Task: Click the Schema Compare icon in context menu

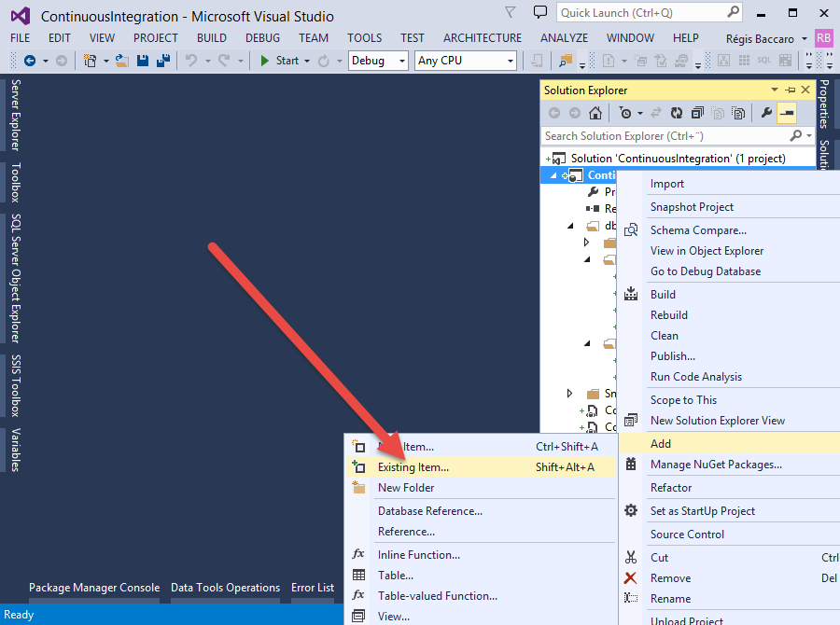Action: pyautogui.click(x=631, y=230)
